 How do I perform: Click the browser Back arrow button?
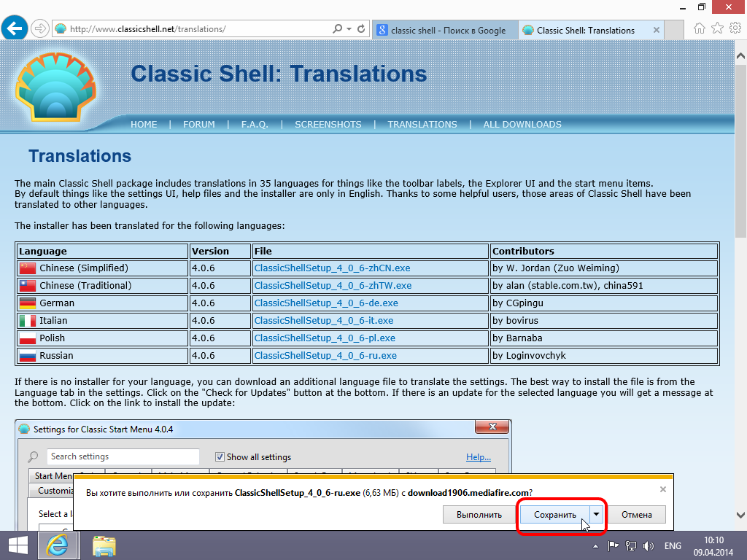point(15,28)
